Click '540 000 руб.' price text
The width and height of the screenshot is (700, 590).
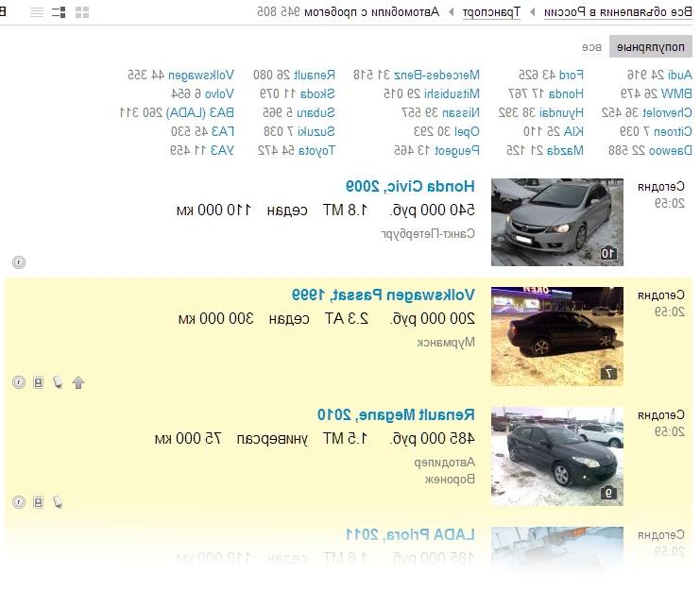tap(433, 211)
